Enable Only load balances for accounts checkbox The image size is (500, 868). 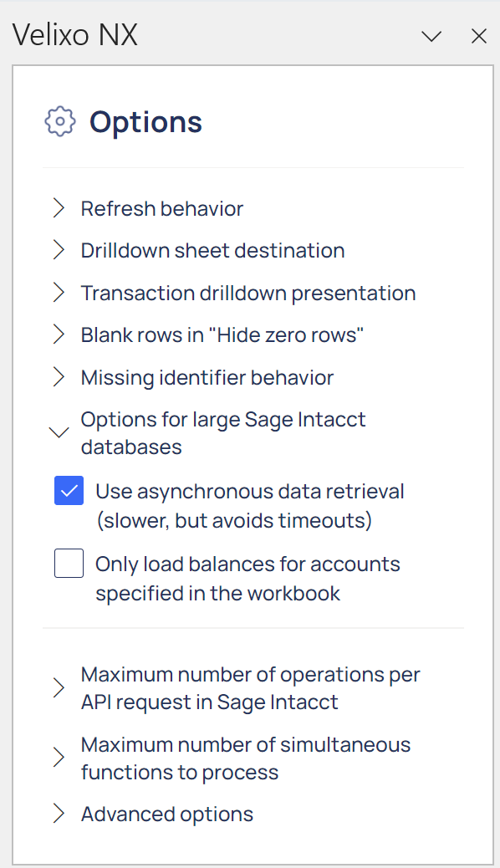pos(69,563)
